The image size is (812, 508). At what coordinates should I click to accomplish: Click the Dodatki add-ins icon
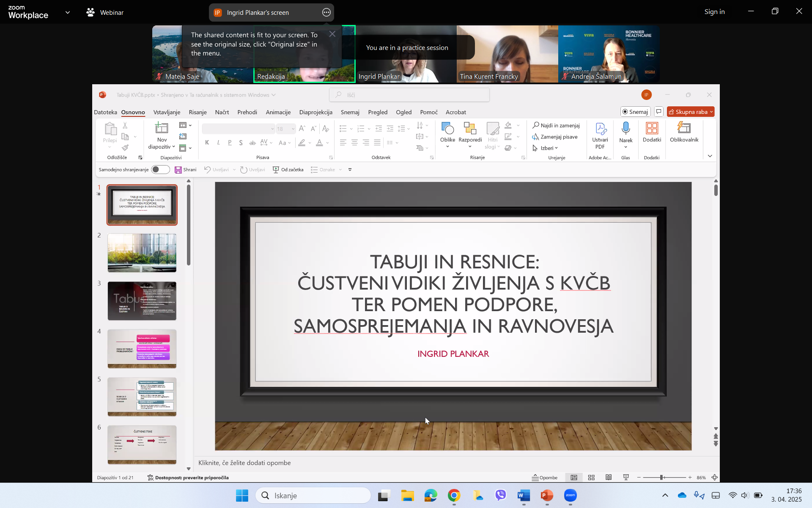coord(652,129)
